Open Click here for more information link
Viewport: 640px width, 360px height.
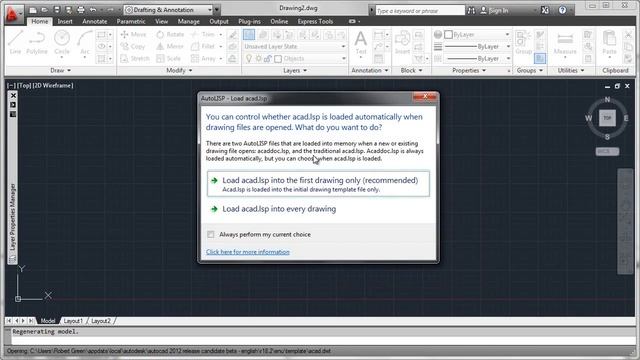point(248,252)
